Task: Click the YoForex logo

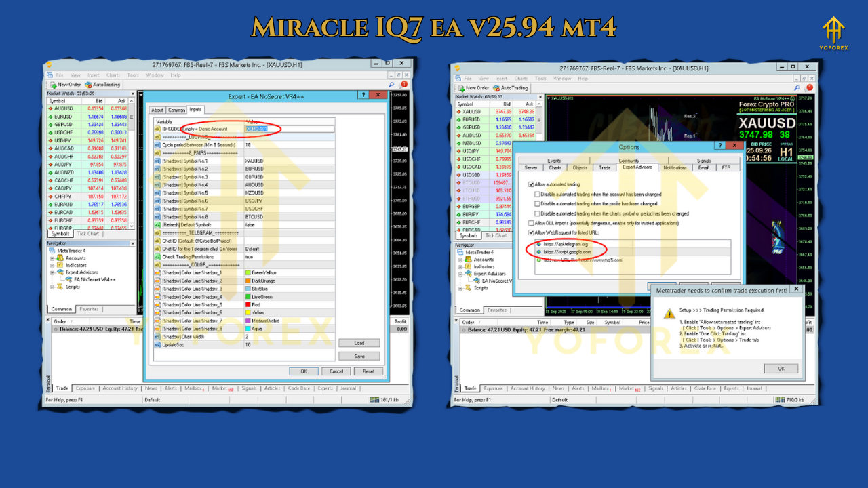Action: click(x=834, y=35)
